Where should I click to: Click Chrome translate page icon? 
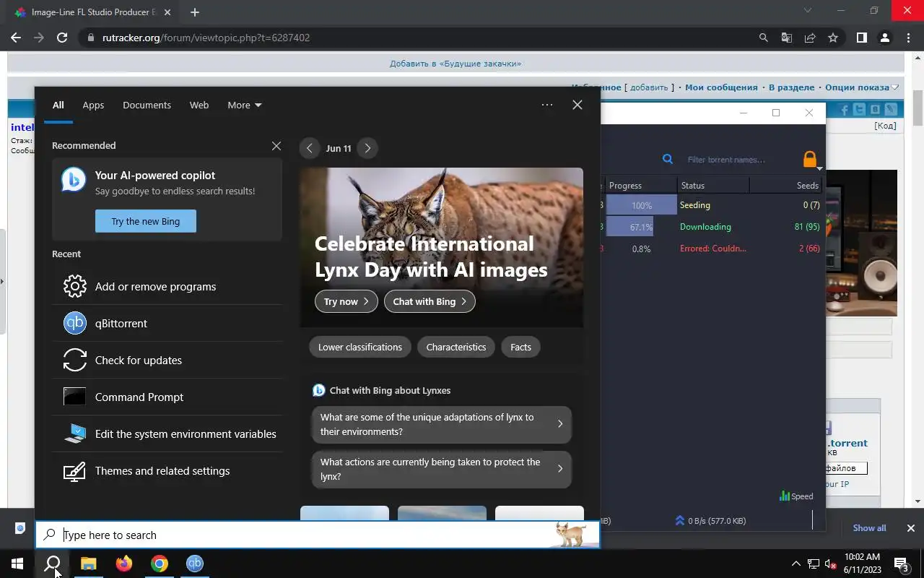787,38
